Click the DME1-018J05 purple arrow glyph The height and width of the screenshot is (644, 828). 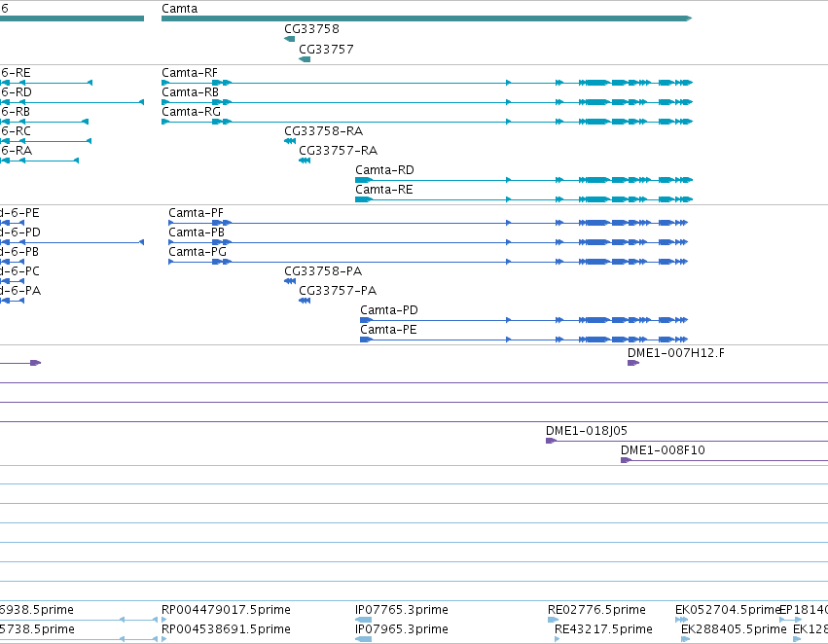(552, 441)
